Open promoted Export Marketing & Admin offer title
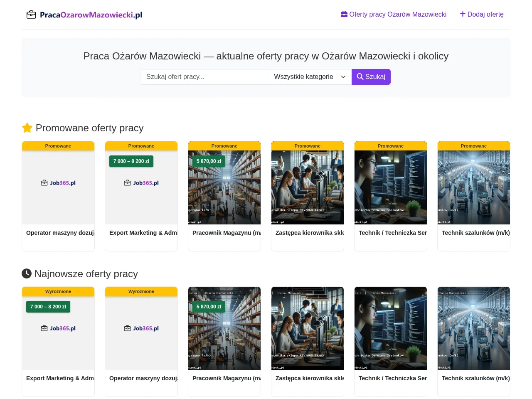532x399 pixels. [x=143, y=233]
